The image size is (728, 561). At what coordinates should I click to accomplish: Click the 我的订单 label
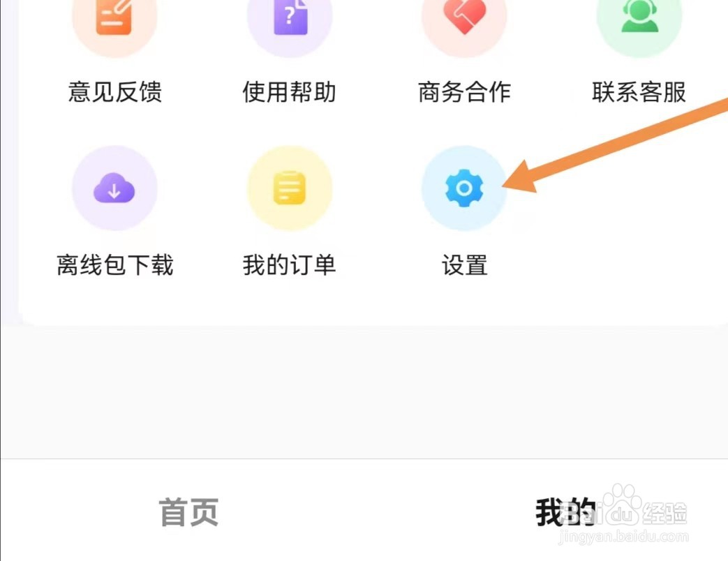(x=289, y=265)
